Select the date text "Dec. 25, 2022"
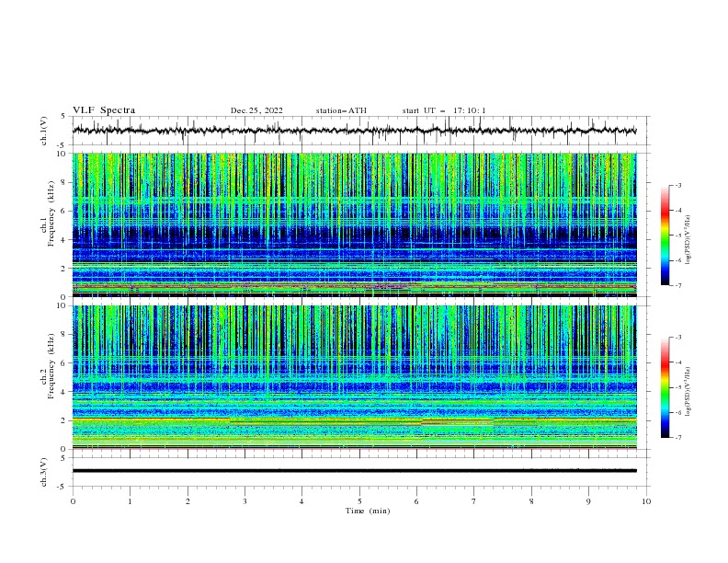 256,110
